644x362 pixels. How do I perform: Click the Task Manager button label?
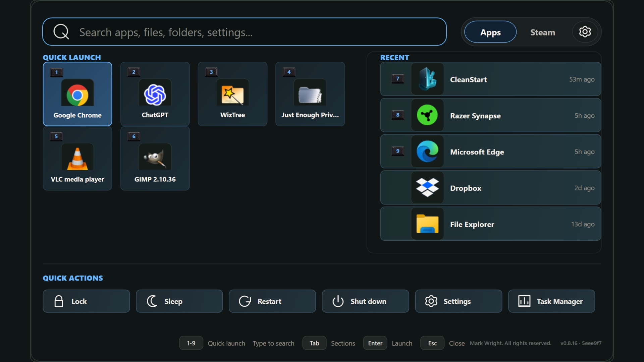click(559, 301)
